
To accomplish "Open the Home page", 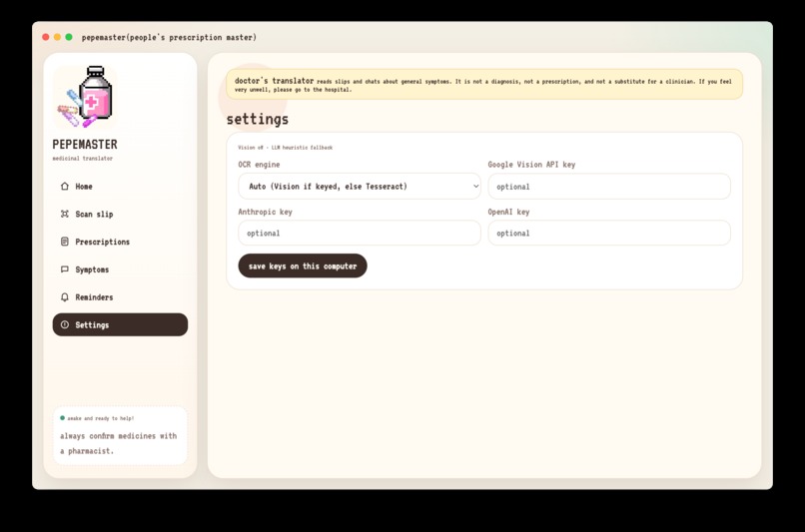I will pos(120,187).
